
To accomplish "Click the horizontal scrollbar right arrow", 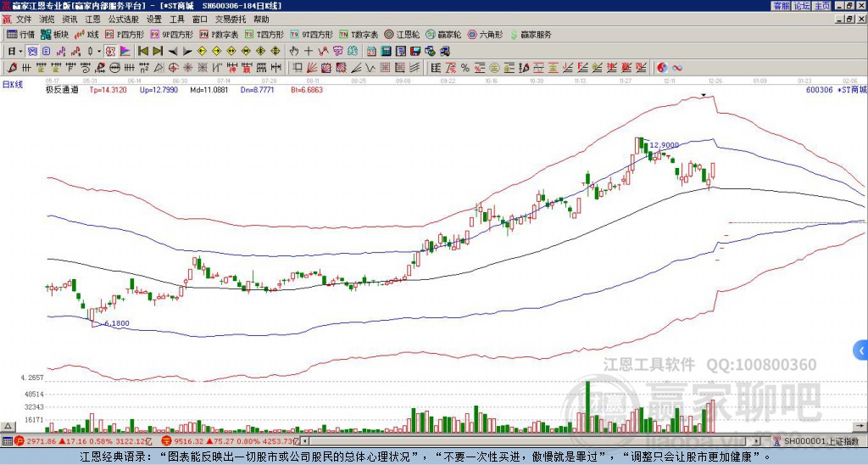I will click(757, 441).
